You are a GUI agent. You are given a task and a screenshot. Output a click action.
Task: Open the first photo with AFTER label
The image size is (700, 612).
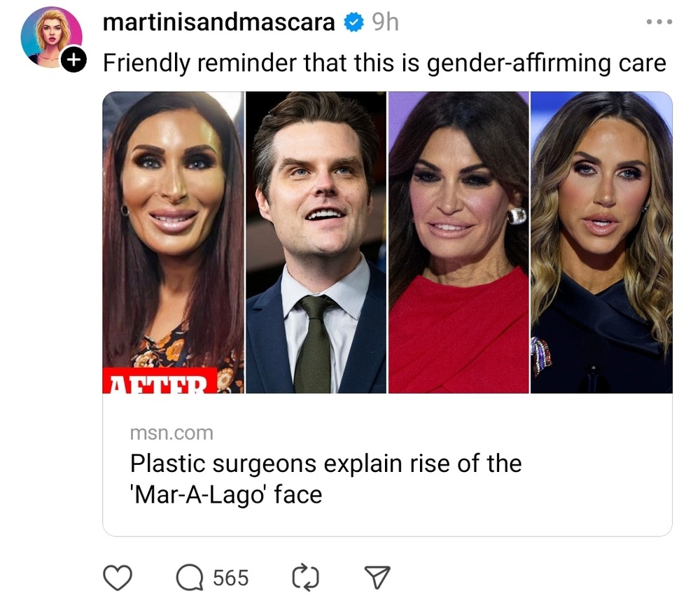coord(174,242)
